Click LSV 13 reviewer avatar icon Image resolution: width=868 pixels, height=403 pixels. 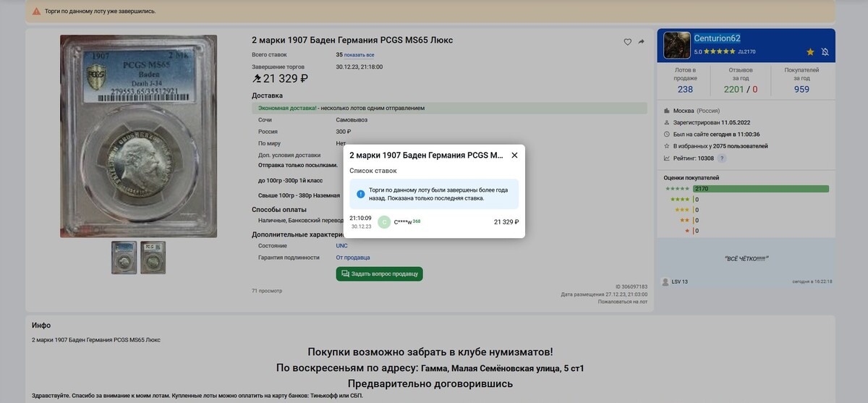[x=665, y=281]
